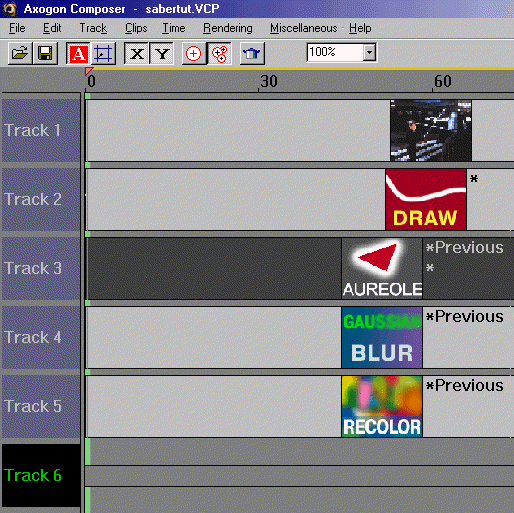Open the Clips menu

[x=136, y=28]
